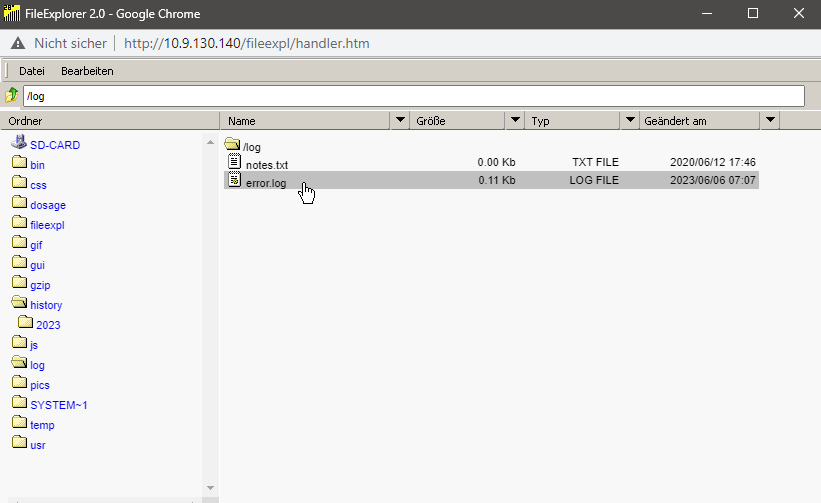Open the pics folder link
This screenshot has height=503, width=821.
point(40,385)
